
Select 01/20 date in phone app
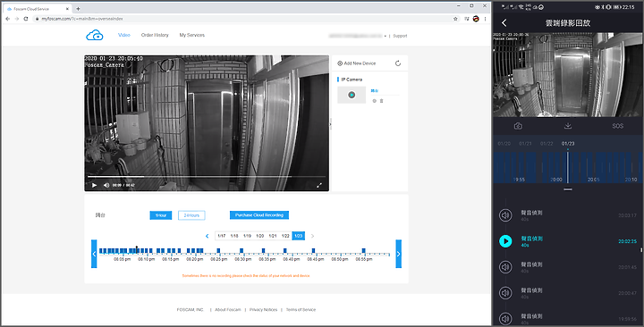click(x=504, y=144)
